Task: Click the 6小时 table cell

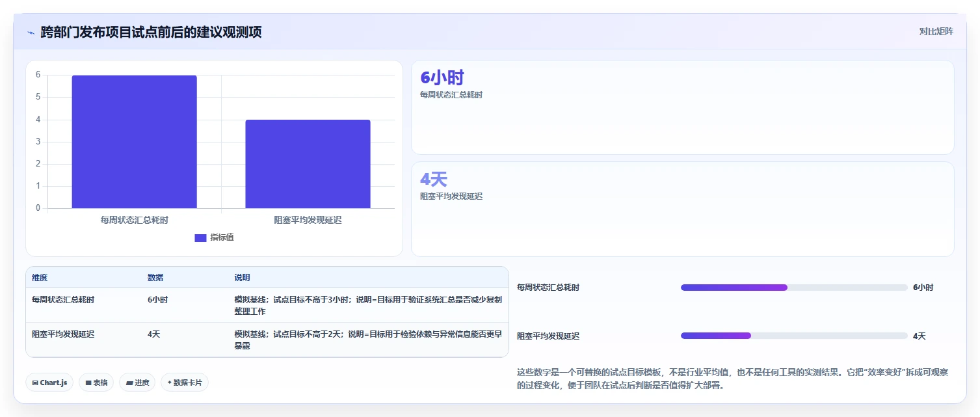Action: (157, 300)
